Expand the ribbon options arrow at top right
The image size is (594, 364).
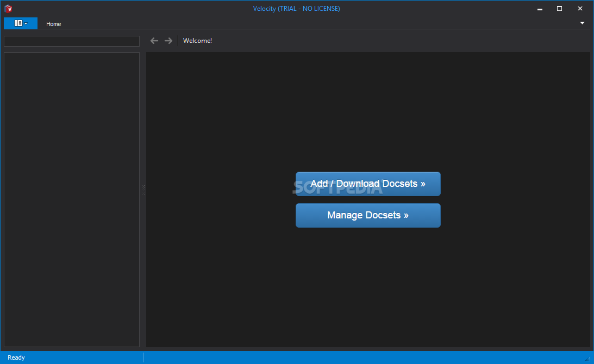[582, 23]
